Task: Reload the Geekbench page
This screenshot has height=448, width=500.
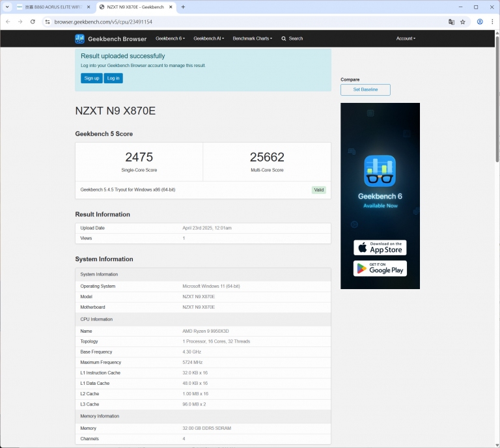Action: pyautogui.click(x=33, y=21)
